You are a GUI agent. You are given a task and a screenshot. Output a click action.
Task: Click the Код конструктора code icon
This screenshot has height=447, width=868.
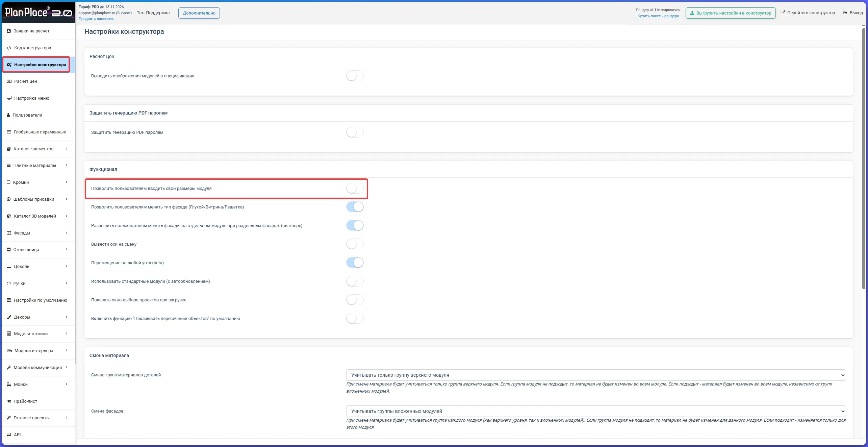click(9, 48)
